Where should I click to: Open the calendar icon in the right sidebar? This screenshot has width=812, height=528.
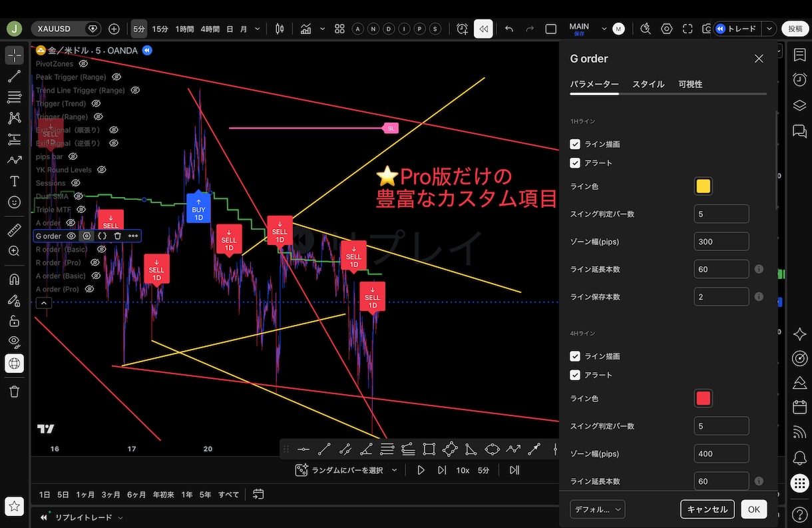(799, 406)
